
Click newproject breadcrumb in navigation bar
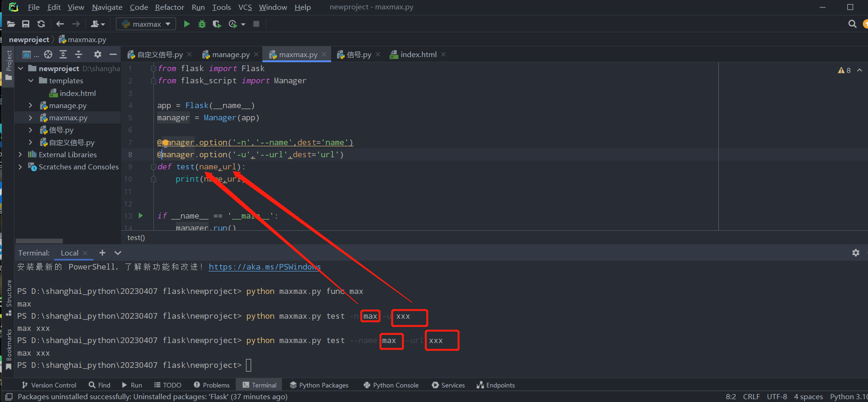point(29,39)
